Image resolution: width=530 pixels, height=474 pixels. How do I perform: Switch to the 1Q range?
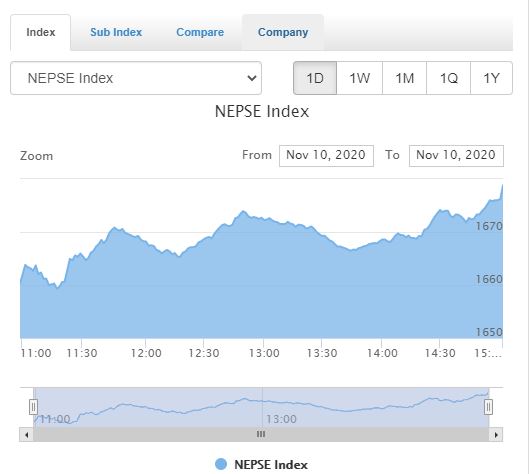[x=449, y=78]
